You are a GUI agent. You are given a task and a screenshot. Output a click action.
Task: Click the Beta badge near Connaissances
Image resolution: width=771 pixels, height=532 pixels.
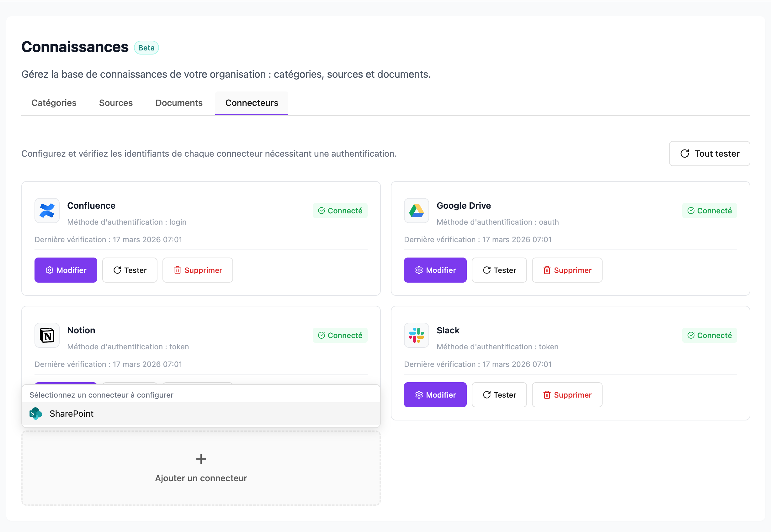pyautogui.click(x=146, y=48)
